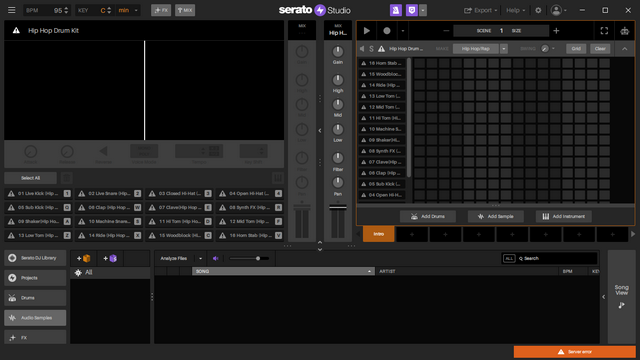Open Swing options dropdown

(553, 49)
